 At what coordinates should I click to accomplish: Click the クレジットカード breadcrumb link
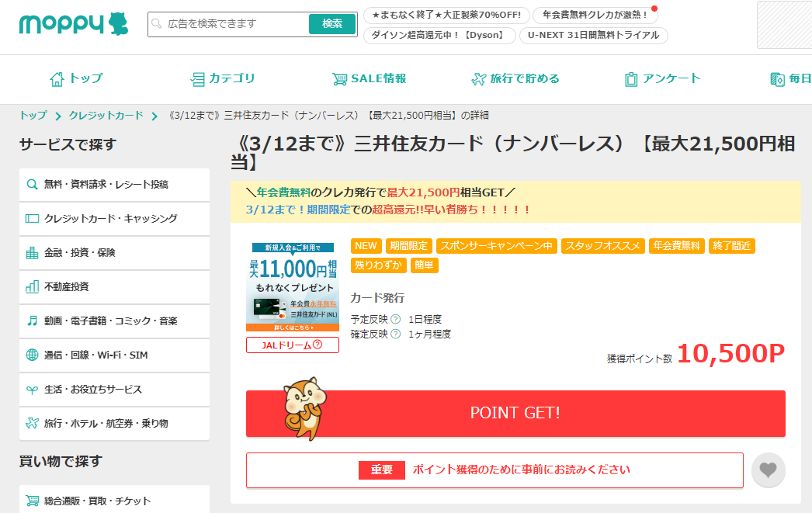pyautogui.click(x=106, y=116)
